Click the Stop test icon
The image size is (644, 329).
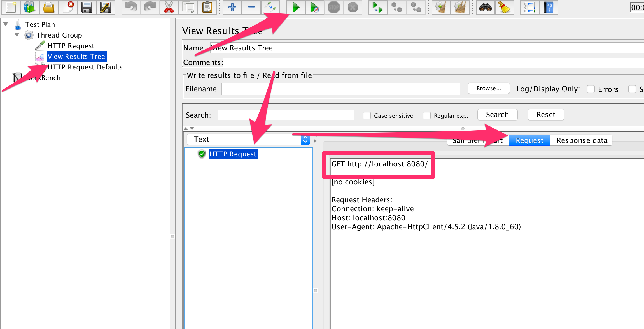334,7
